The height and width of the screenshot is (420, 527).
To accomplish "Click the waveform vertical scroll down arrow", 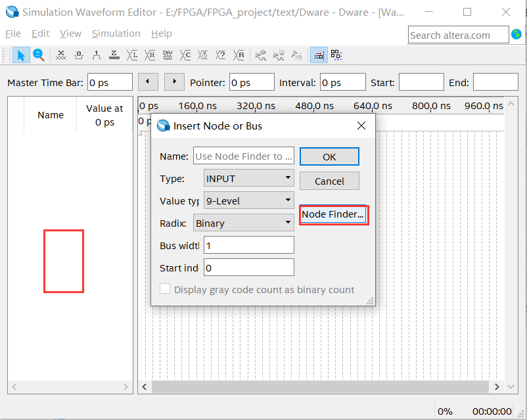I will pos(511,387).
